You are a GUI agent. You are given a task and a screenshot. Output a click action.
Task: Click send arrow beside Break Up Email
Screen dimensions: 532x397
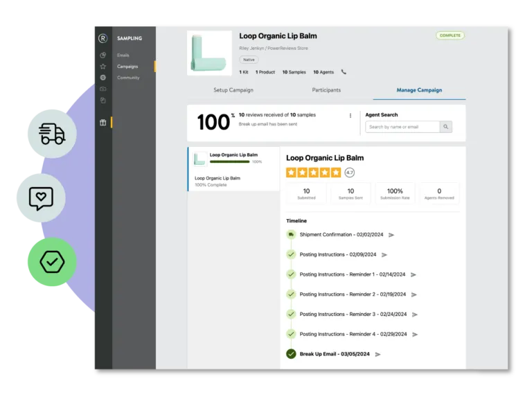pos(378,354)
